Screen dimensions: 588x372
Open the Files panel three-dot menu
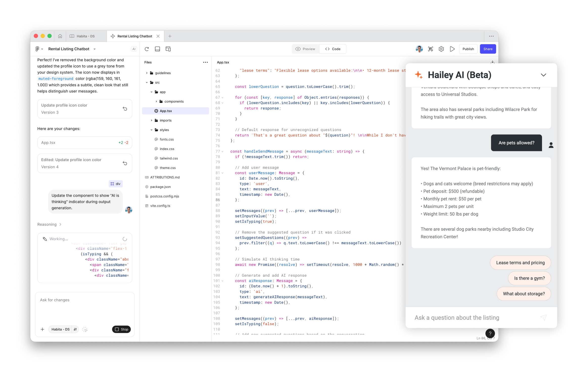(205, 62)
